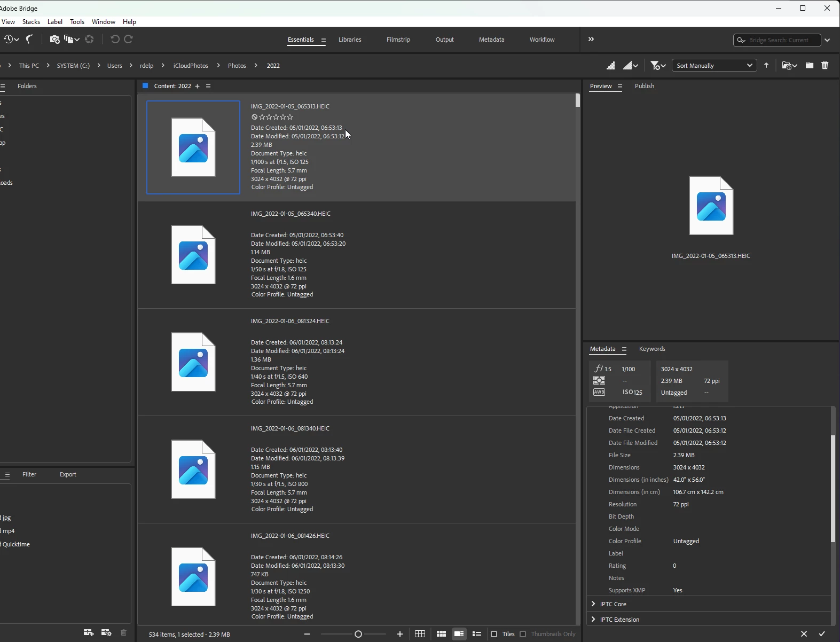Image resolution: width=840 pixels, height=642 pixels.
Task: Rotate image clockwise
Action: click(x=128, y=39)
